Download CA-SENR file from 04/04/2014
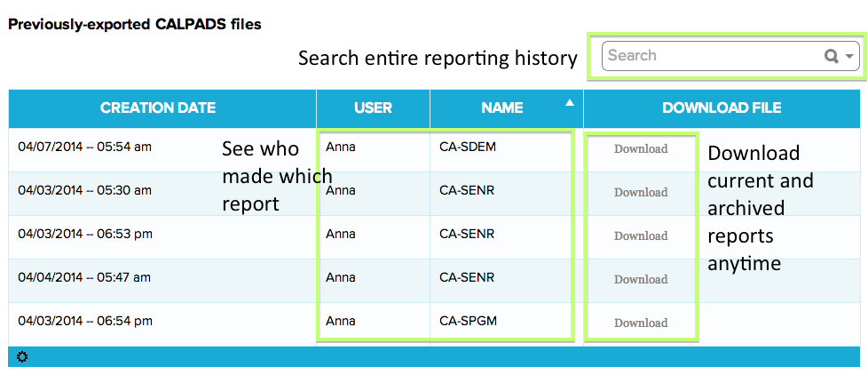Viewport: 868px width, 375px height. pos(641,279)
